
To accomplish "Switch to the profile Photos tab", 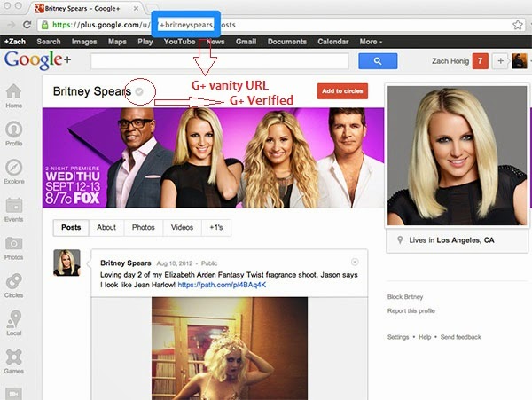I will (x=143, y=228).
